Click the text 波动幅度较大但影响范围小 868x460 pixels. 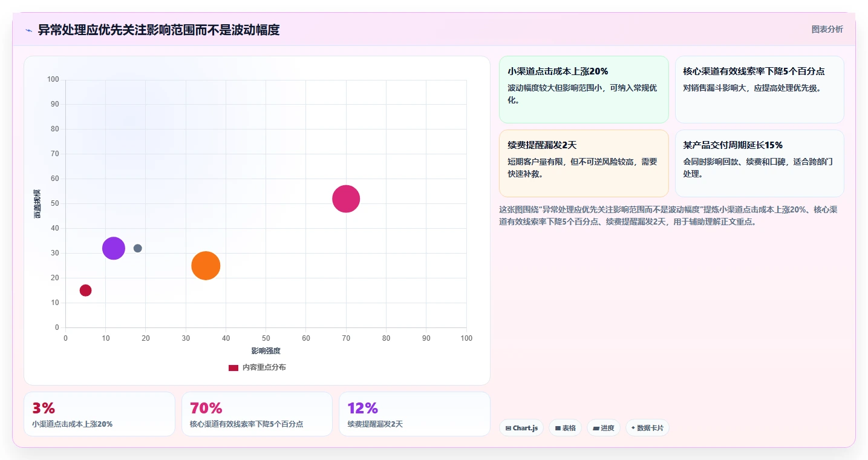[555, 88]
